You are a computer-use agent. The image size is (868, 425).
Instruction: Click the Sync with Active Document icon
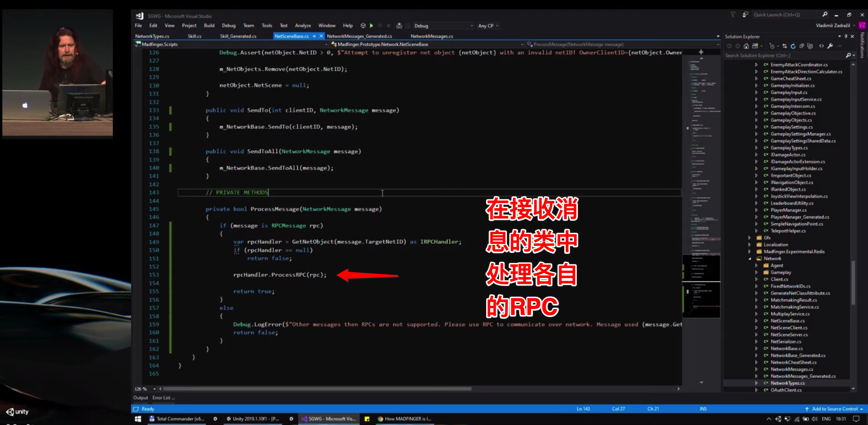pyautogui.click(x=785, y=46)
